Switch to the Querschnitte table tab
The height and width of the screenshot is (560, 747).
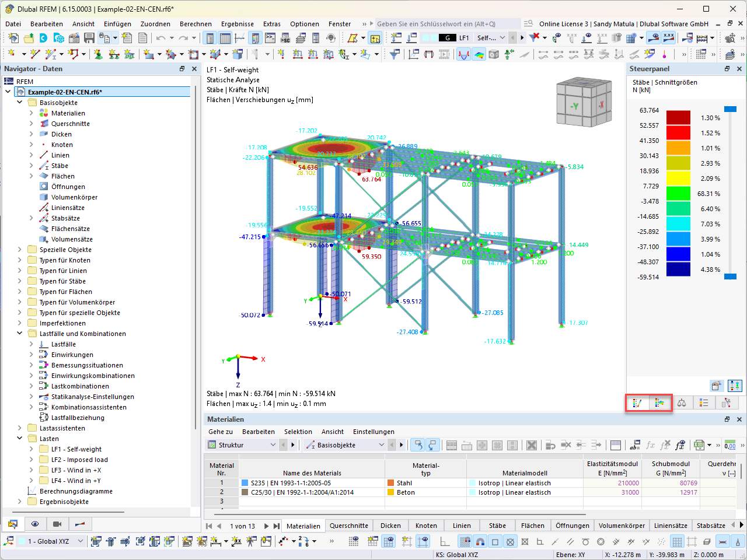click(x=349, y=526)
